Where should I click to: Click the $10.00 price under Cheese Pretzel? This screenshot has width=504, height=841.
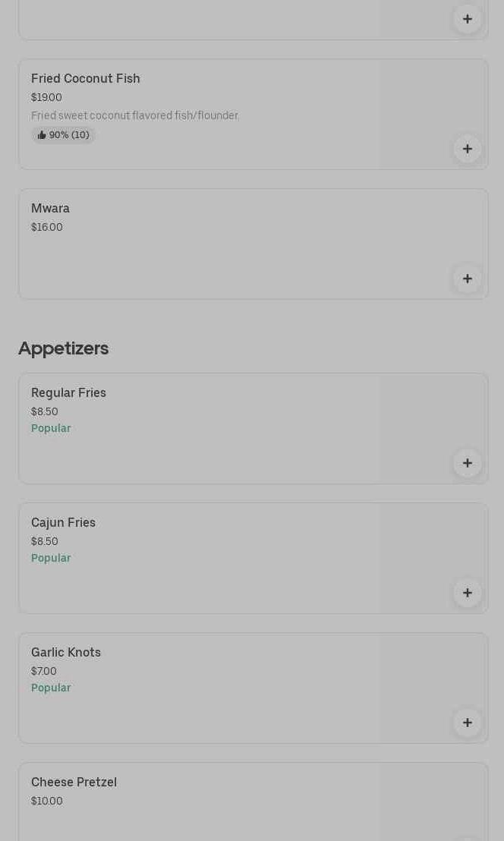coord(47,801)
